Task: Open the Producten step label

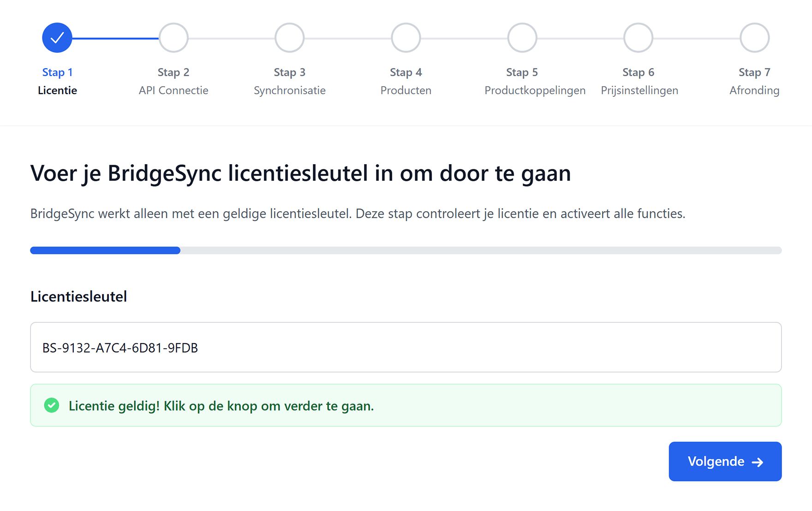Action: [406, 90]
